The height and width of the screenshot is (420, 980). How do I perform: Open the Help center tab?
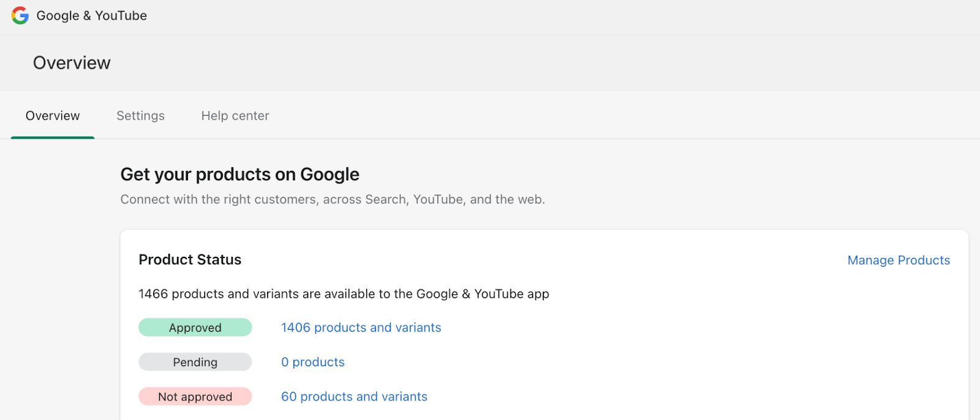[235, 116]
